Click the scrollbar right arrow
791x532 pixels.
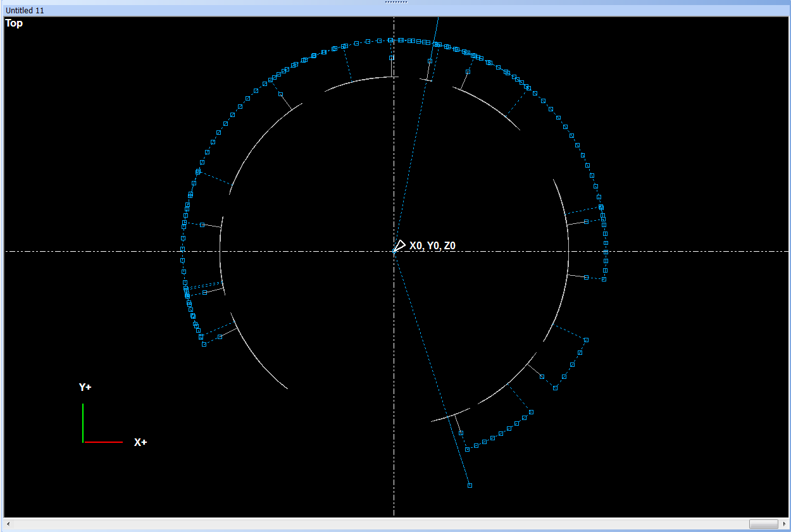(x=785, y=524)
